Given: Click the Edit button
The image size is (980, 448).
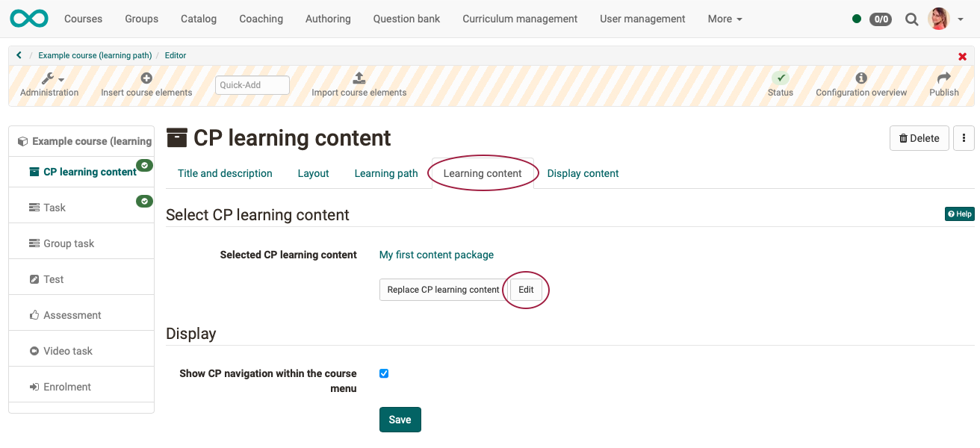Looking at the screenshot, I should pos(526,290).
